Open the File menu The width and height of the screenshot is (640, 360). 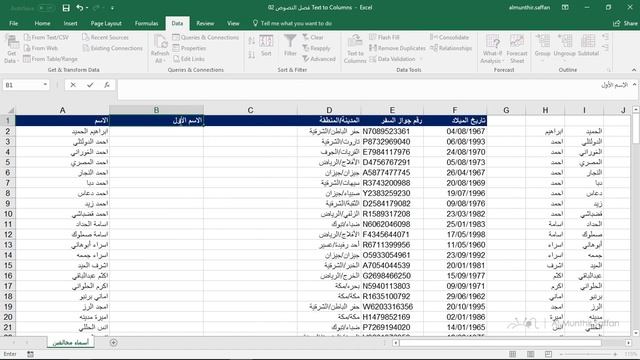click(x=13, y=23)
